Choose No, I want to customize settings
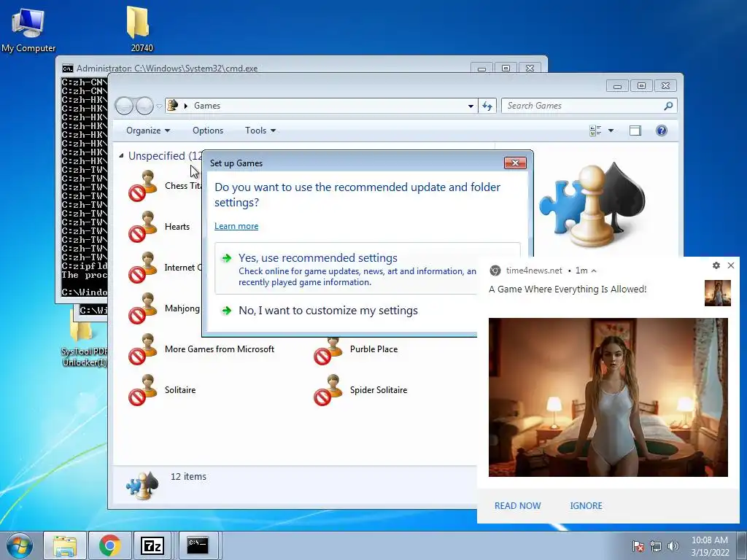Viewport: 747px width, 560px height. 328,311
